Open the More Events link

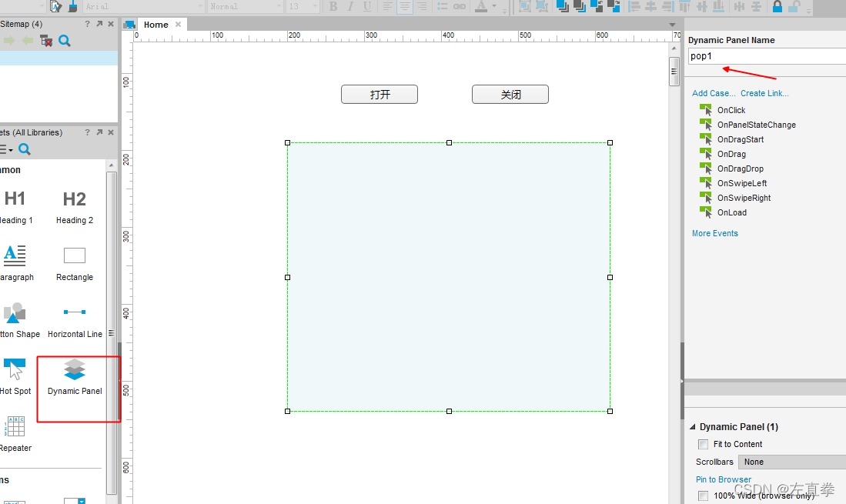coord(715,233)
